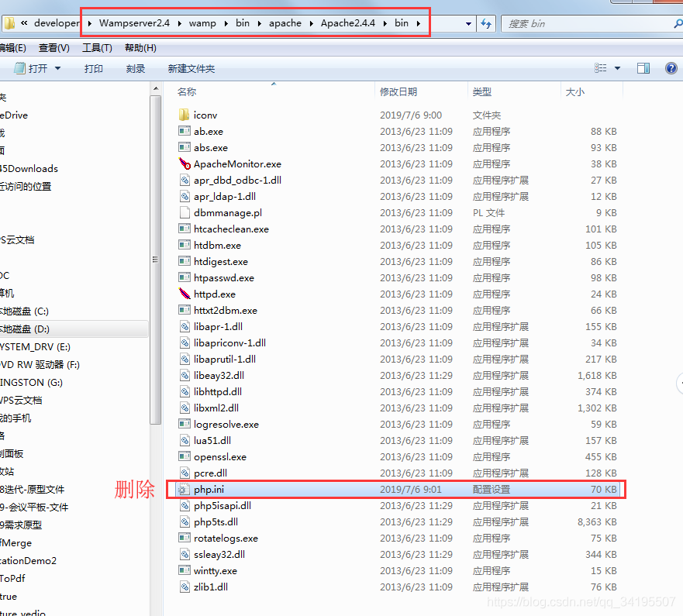Click the navigation pane scroll up arrow
Screen dimensions: 683x616
click(156, 89)
